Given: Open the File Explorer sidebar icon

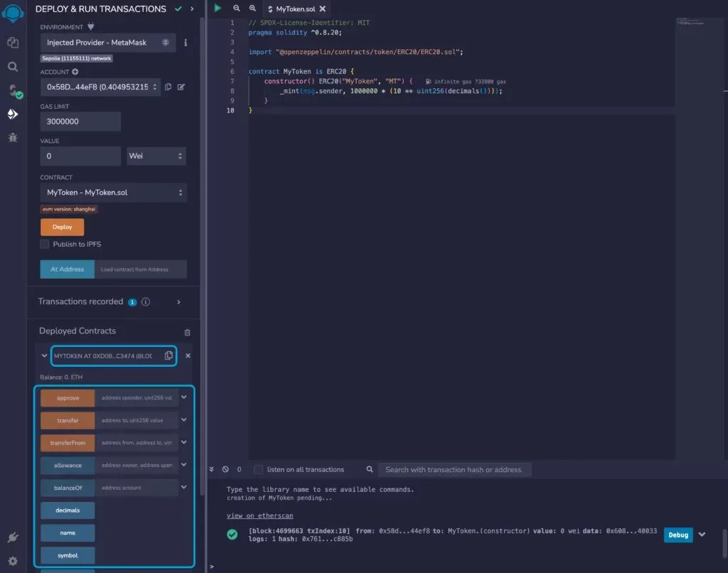Looking at the screenshot, I should pos(13,43).
